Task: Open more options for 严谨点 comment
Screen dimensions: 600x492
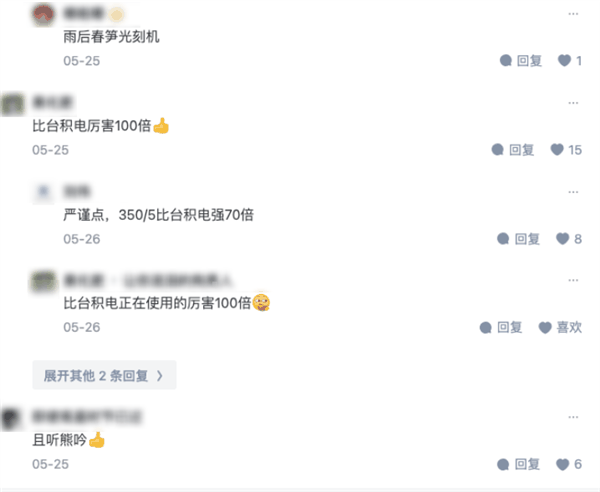Action: click(x=573, y=192)
